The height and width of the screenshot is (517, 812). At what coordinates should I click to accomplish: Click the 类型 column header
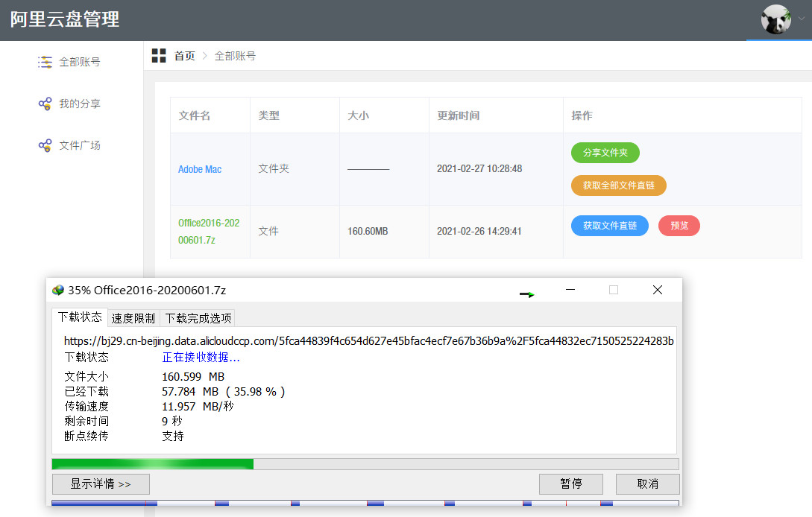(x=268, y=115)
